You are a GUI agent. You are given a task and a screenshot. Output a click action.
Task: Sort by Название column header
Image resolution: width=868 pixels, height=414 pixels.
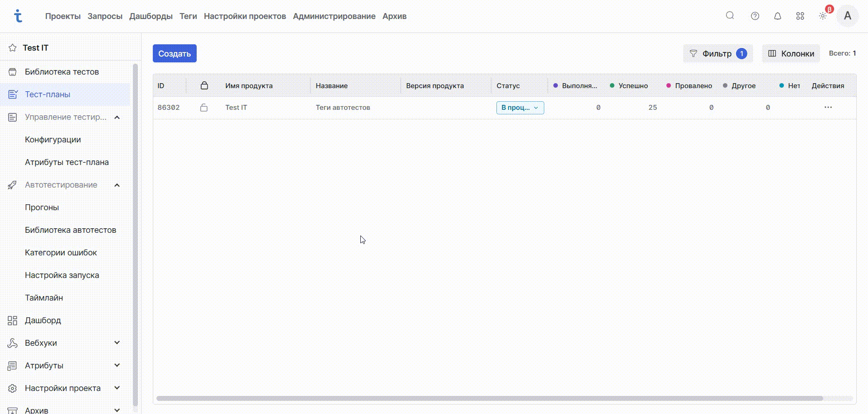pyautogui.click(x=332, y=86)
